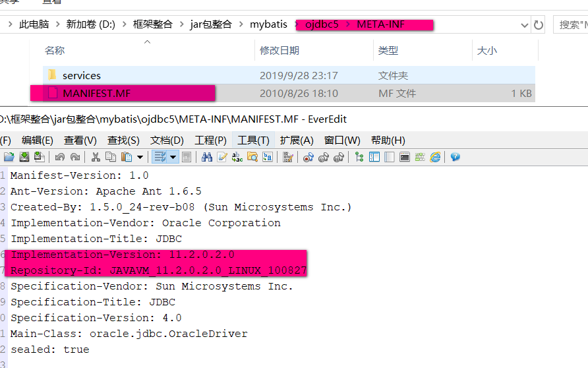Click the line 'Ant-Version: Apache Ant 1.6.5'
Screen dimensions: 588x368
[106, 191]
